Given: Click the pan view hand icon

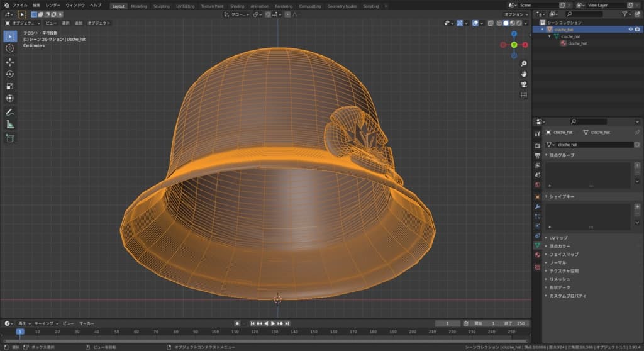Looking at the screenshot, I should (x=524, y=74).
